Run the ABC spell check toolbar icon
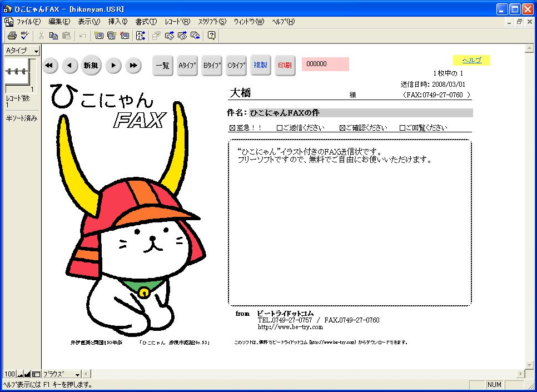 pyautogui.click(x=24, y=36)
